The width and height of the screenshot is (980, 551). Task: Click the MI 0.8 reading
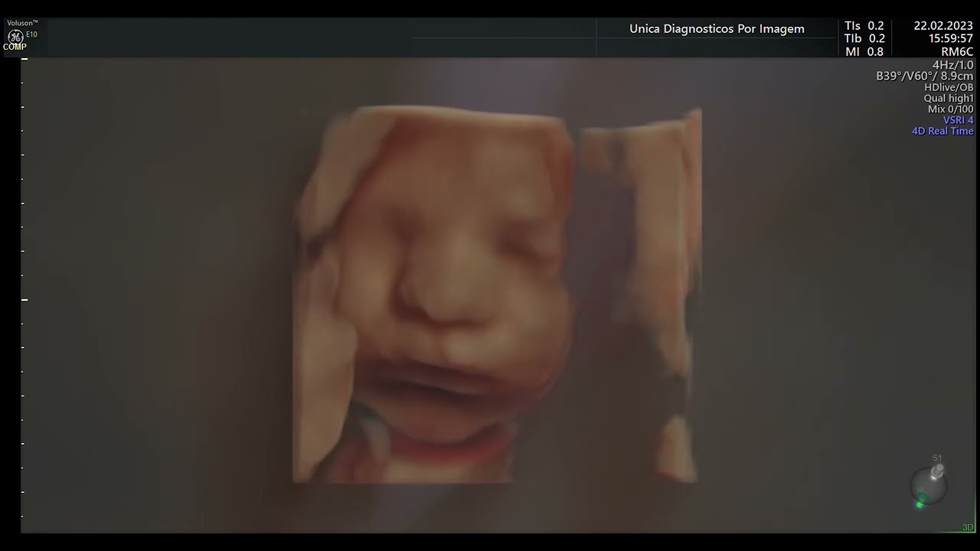(864, 52)
